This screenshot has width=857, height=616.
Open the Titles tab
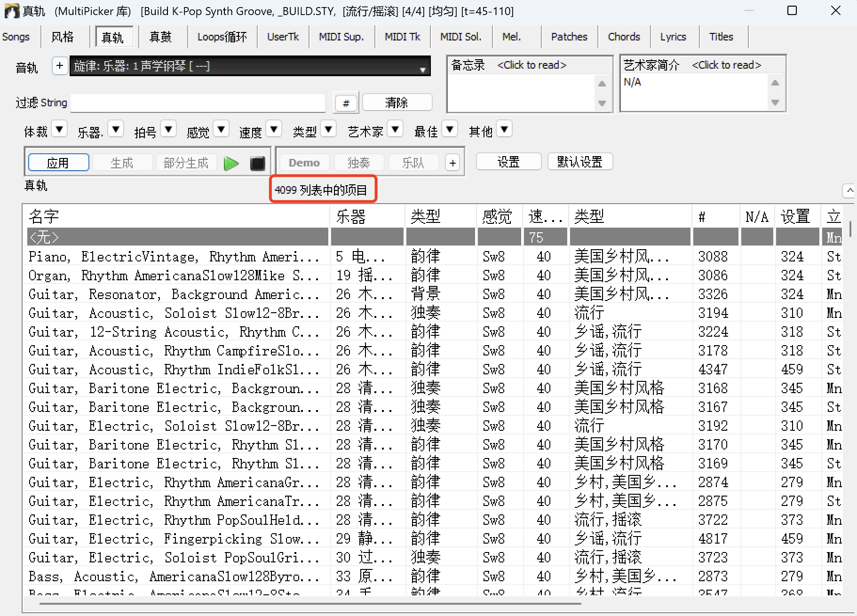pos(721,37)
